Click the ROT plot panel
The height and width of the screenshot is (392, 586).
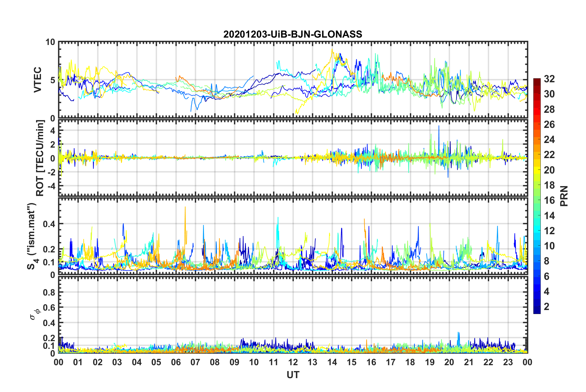[293, 158]
